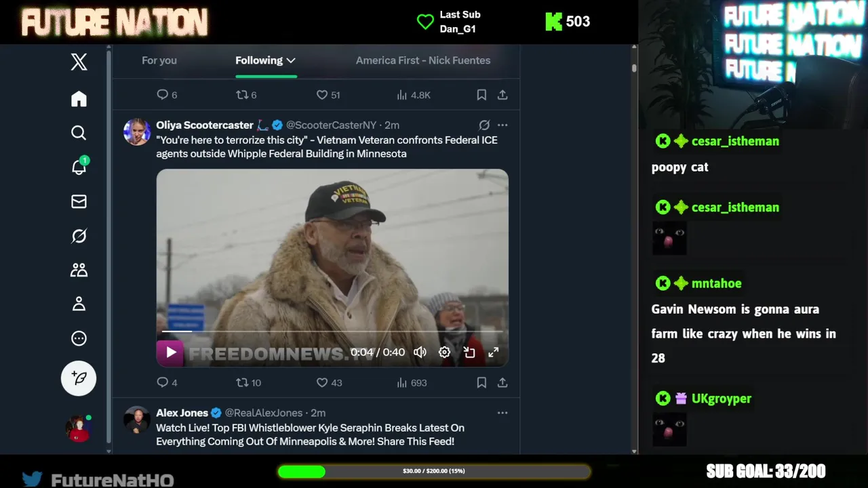The image size is (868, 488).
Task: Open more options on Scootercaster post
Action: 502,125
